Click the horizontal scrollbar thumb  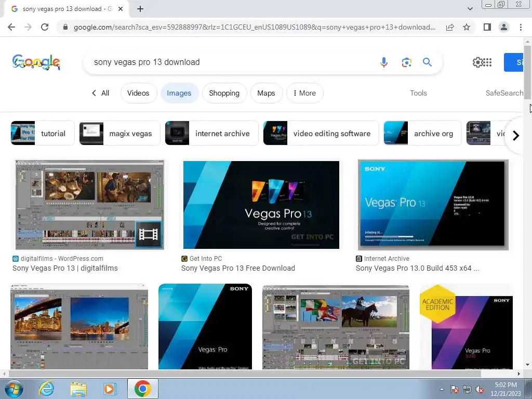click(244, 374)
